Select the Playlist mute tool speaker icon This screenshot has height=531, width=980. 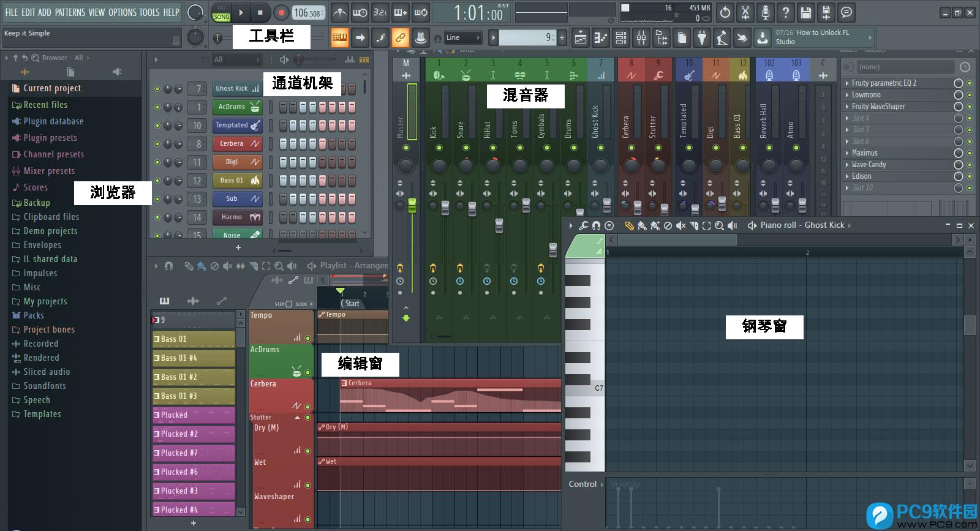(227, 266)
